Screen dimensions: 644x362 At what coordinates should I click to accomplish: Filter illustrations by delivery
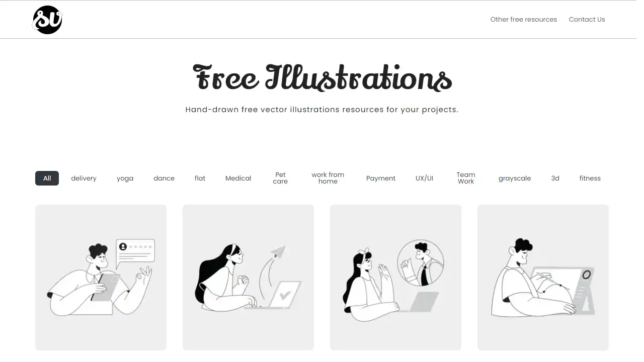[x=84, y=178]
